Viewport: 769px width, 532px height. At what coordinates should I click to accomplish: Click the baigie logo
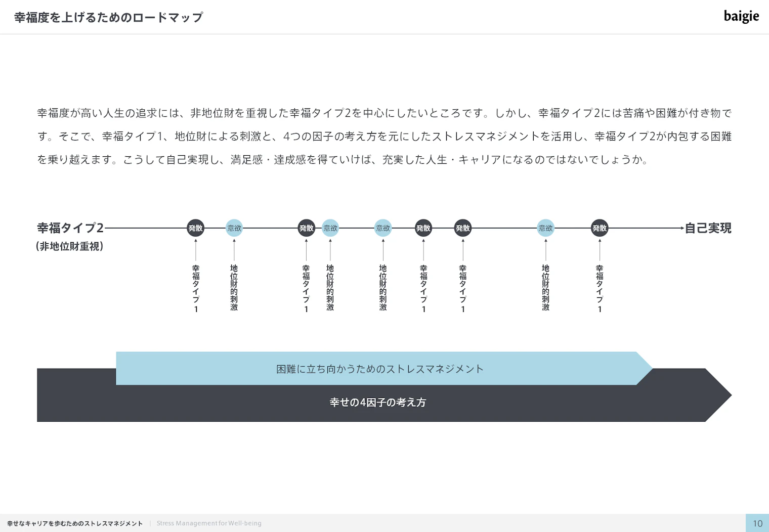coord(741,17)
